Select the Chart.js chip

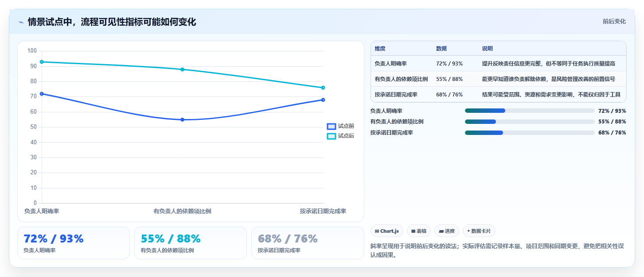coord(387,231)
